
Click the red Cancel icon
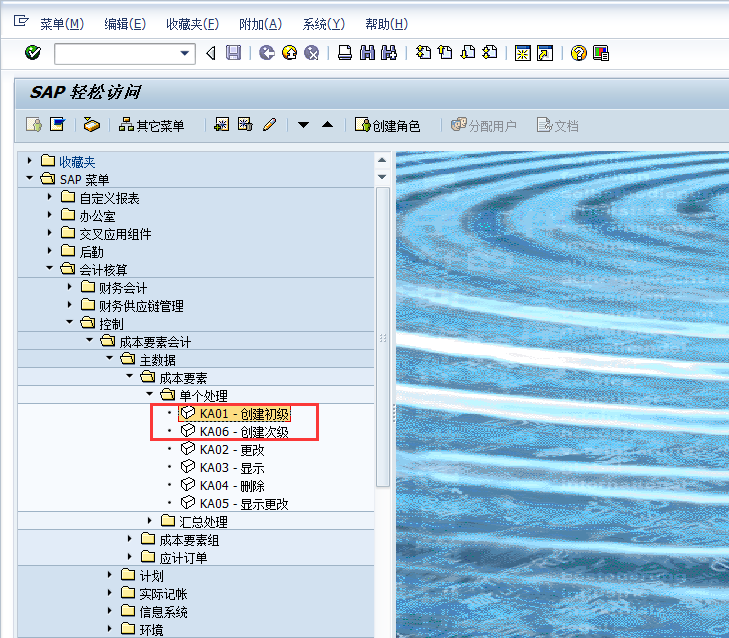click(x=311, y=53)
